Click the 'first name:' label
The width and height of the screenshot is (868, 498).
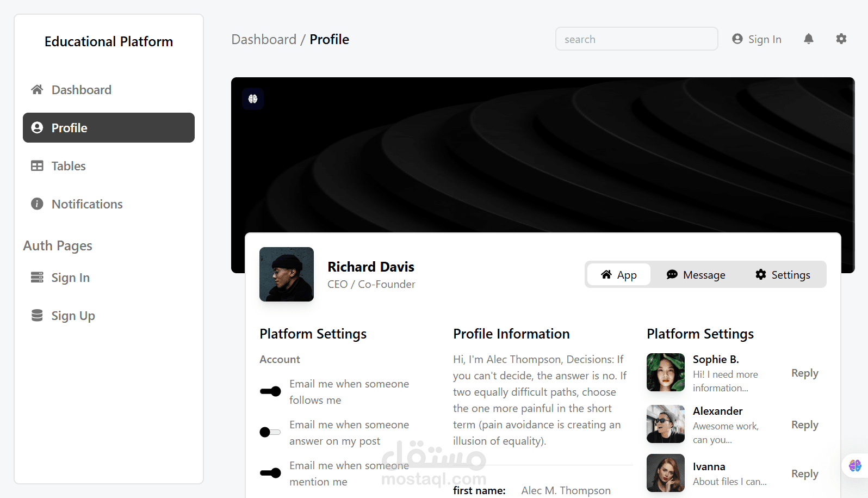tap(479, 490)
